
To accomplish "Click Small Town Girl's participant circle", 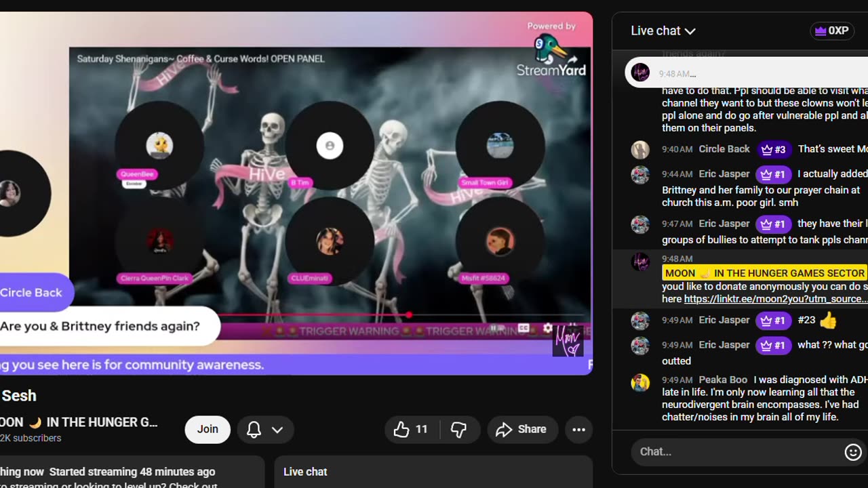I will click(500, 145).
